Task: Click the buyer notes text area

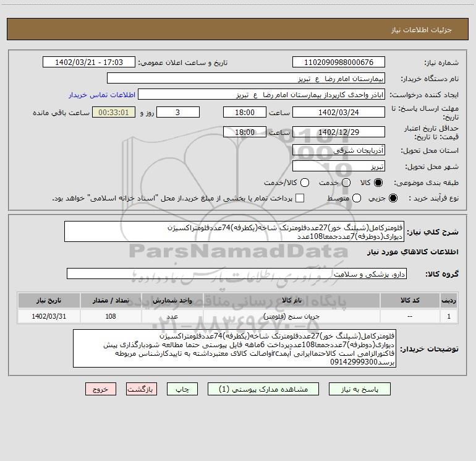Action: point(234,348)
